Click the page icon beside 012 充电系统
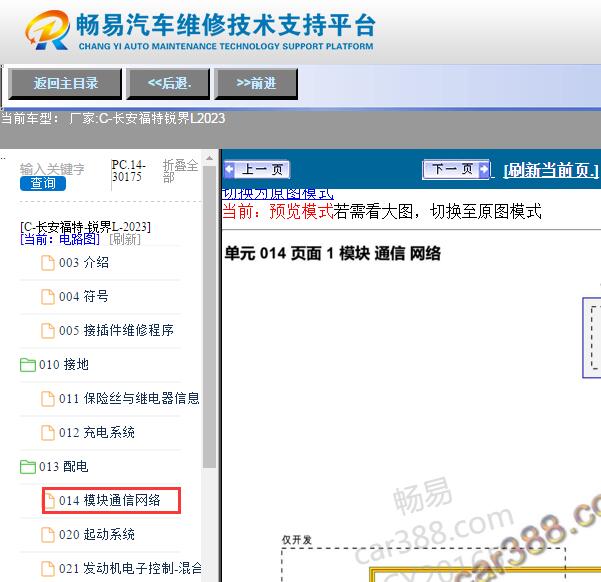 coord(48,433)
